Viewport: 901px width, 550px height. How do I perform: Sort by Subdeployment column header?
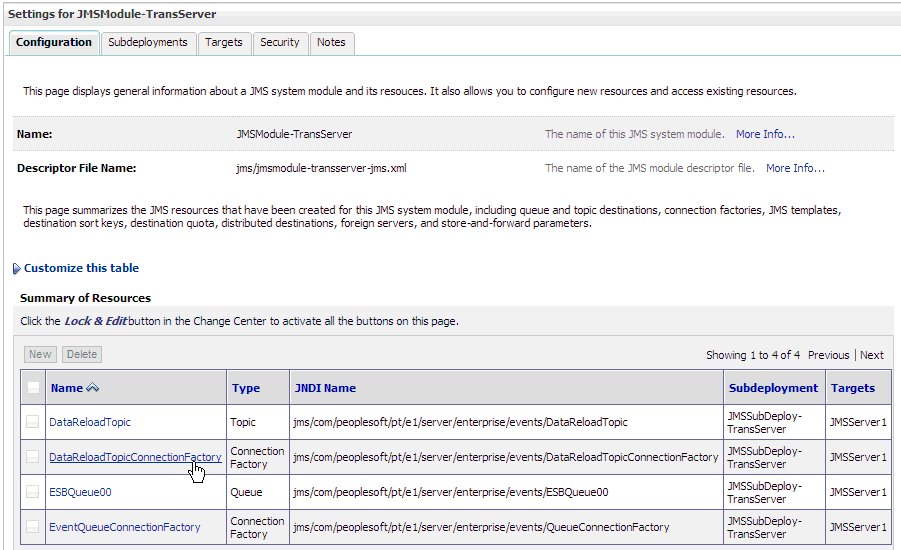773,388
